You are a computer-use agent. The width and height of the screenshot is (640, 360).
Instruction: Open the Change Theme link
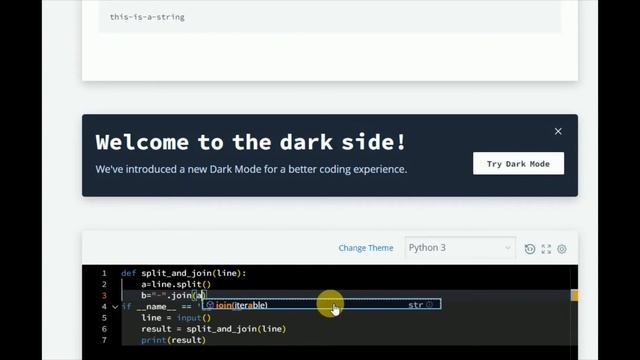(x=366, y=248)
